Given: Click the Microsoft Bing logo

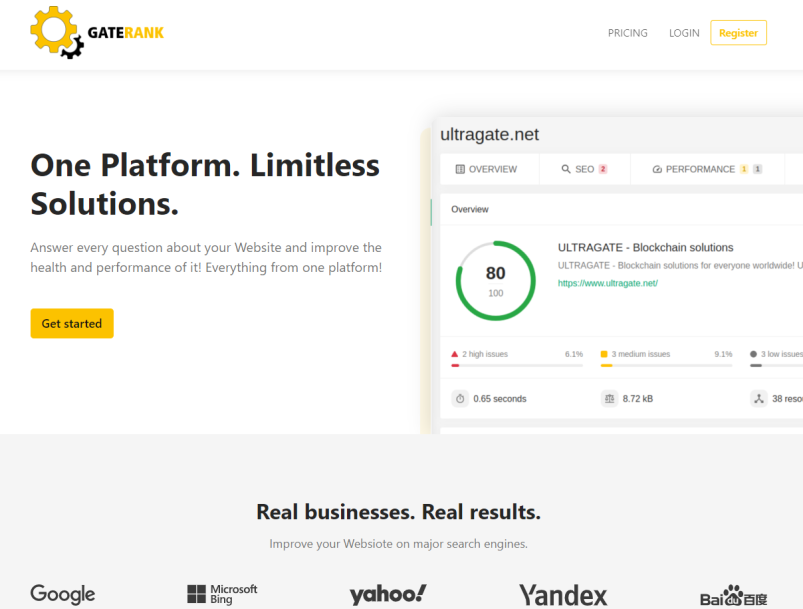Looking at the screenshot, I should click(x=222, y=594).
